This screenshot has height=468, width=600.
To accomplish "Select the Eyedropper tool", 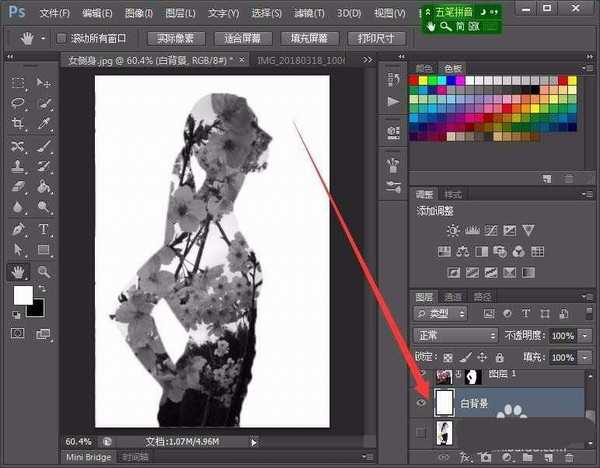I will click(44, 124).
